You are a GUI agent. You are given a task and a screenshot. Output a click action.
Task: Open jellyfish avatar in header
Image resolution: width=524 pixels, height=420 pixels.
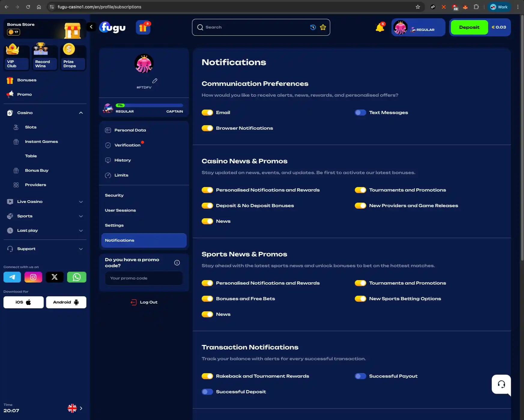(400, 28)
